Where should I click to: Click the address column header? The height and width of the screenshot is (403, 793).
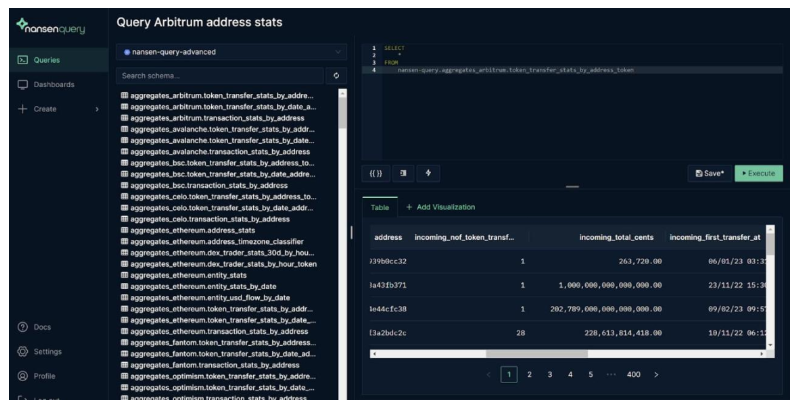coord(388,238)
